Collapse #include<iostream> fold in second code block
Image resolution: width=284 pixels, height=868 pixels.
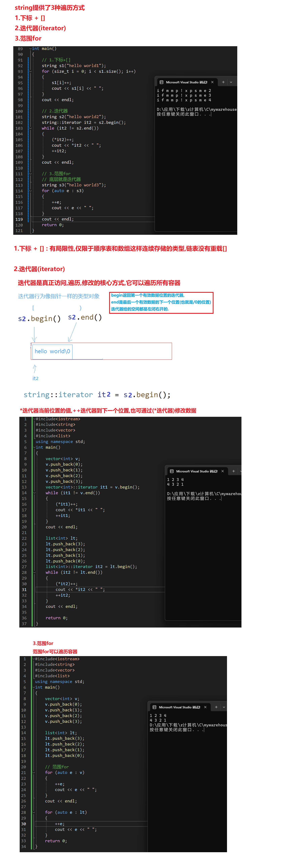point(34,419)
